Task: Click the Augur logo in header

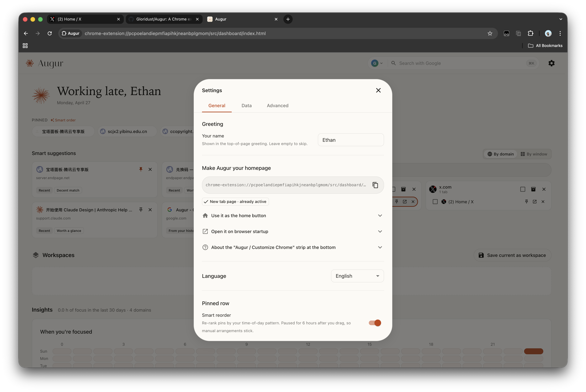Action: (x=45, y=64)
